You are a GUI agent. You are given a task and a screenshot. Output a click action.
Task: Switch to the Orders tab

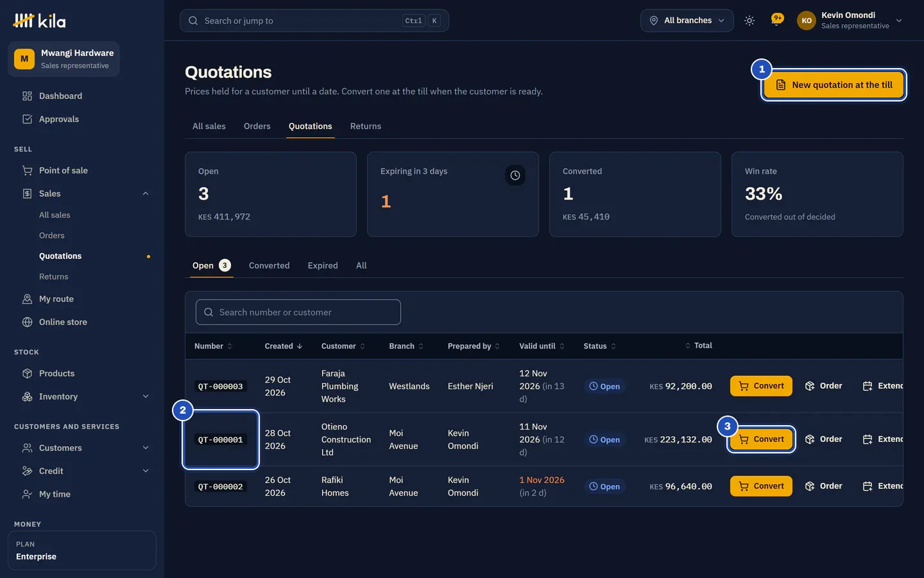pos(257,126)
